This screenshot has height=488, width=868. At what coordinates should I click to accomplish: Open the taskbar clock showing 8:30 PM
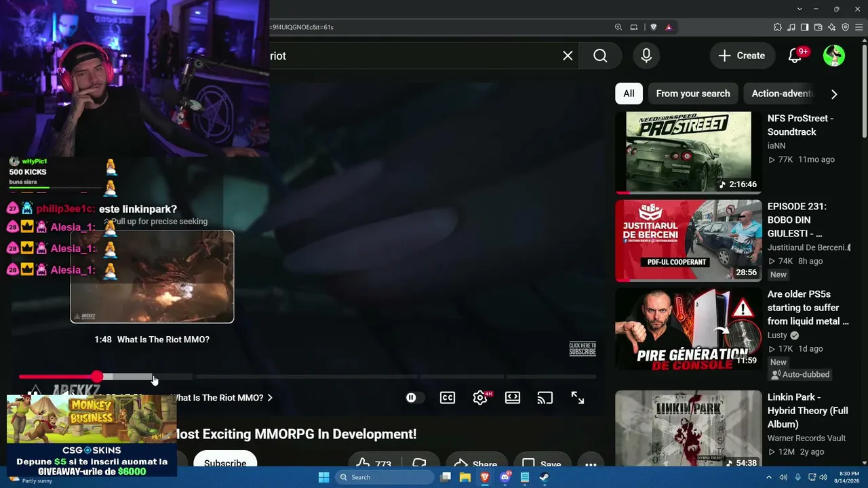point(848,477)
